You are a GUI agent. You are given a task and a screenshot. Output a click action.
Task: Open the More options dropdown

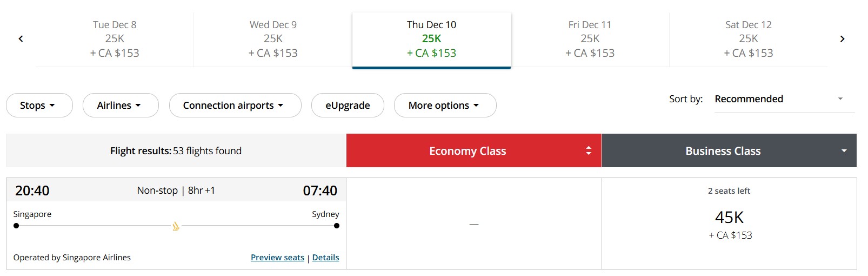444,106
